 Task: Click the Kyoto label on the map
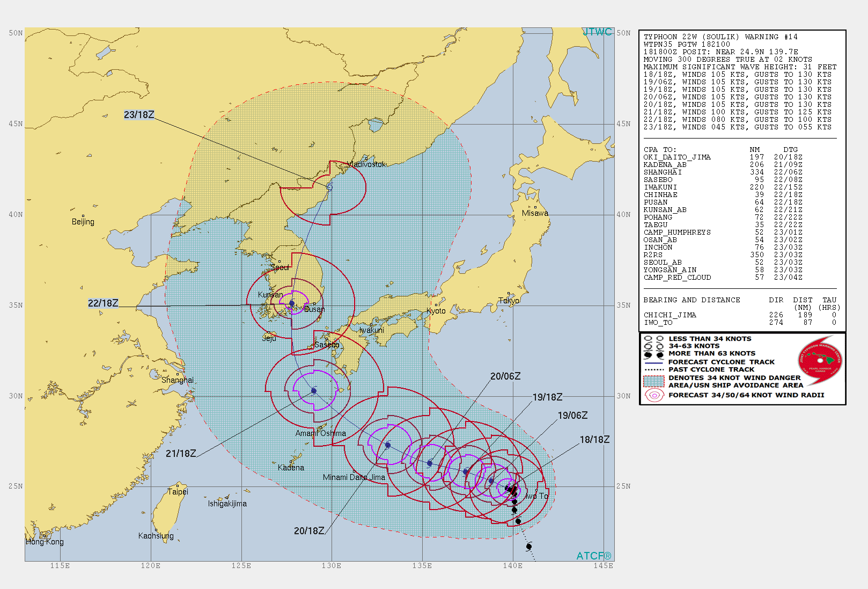pyautogui.click(x=436, y=311)
